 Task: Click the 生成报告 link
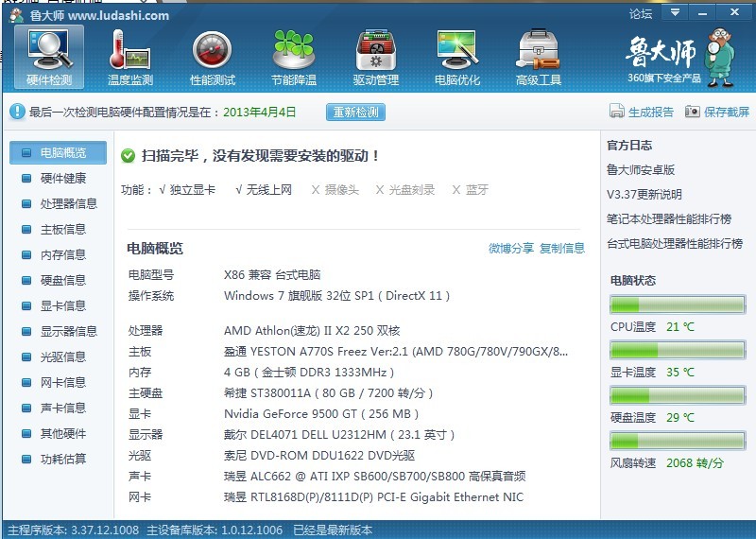[x=650, y=112]
